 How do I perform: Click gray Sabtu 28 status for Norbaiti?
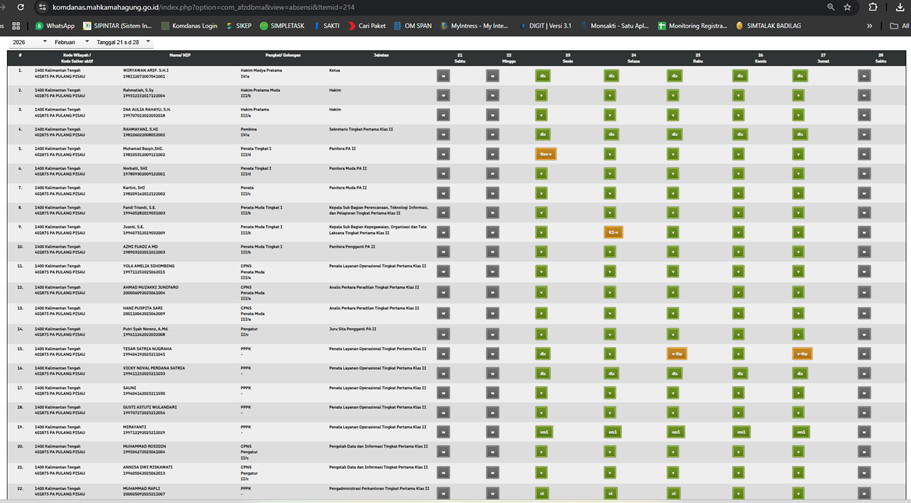pos(864,173)
